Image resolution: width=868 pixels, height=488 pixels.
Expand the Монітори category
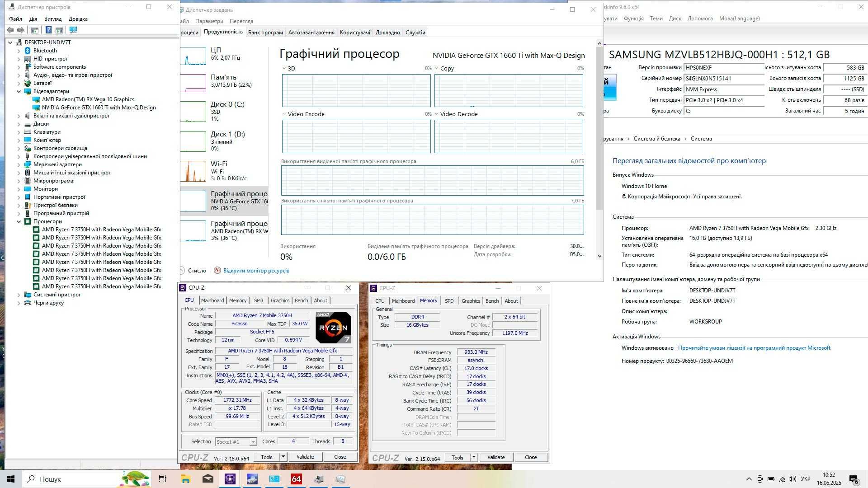tap(19, 189)
